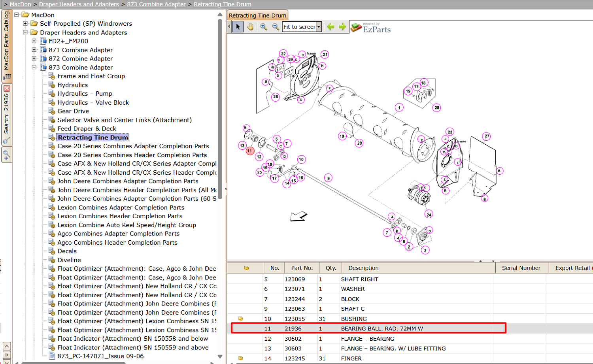Click the Self-Propelled (SP) Windrowers folder icon
Image resolution: width=593 pixels, height=364 pixels.
point(34,24)
